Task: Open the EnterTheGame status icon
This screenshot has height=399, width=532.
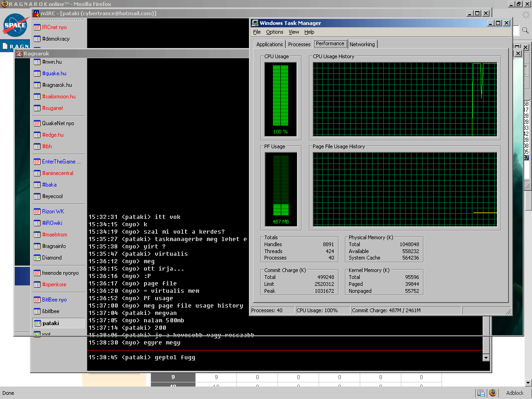Action: (x=37, y=162)
